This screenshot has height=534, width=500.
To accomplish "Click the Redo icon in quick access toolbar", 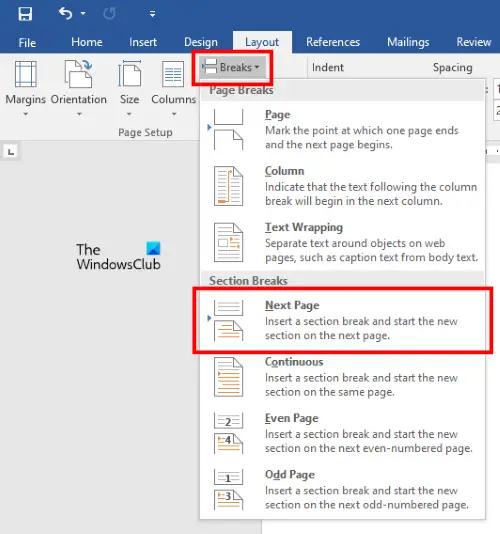I will [x=109, y=14].
